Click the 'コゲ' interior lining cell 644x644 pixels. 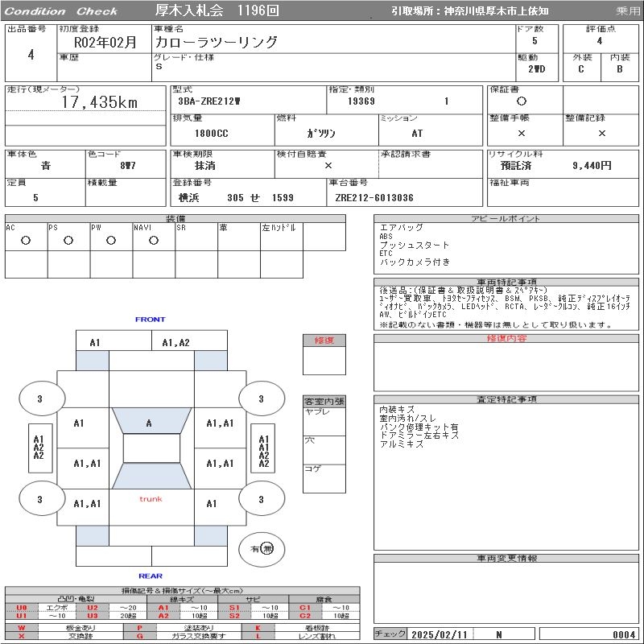pyautogui.click(x=324, y=478)
